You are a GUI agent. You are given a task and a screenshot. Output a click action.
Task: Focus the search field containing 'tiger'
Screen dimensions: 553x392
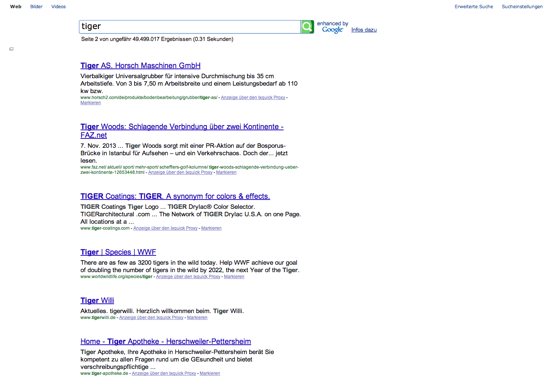pos(190,27)
